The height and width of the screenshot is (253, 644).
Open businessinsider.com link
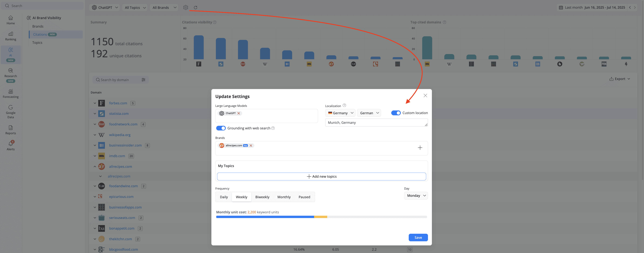125,145
